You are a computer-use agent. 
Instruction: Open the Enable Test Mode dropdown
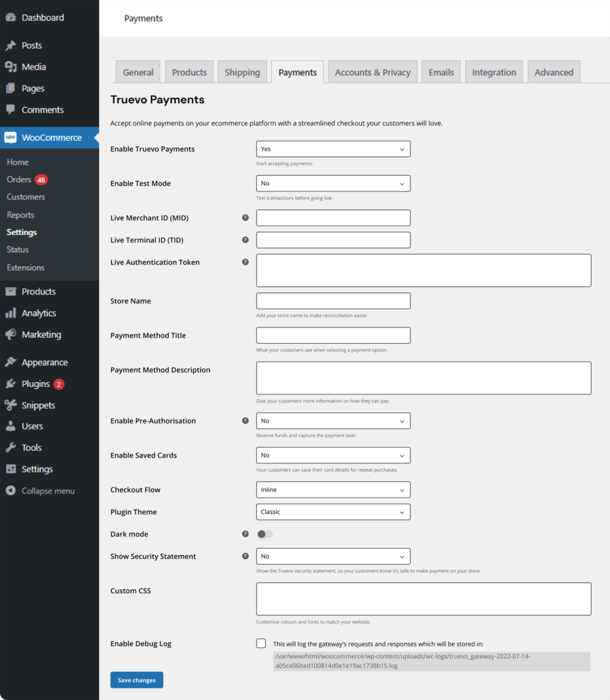point(333,183)
